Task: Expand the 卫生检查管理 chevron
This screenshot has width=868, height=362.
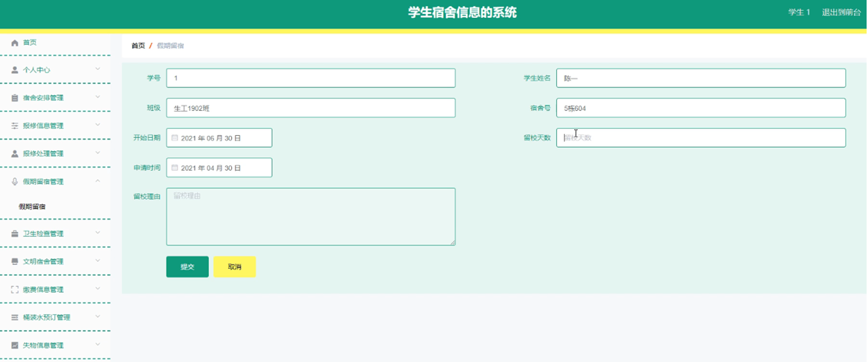Action: (98, 233)
